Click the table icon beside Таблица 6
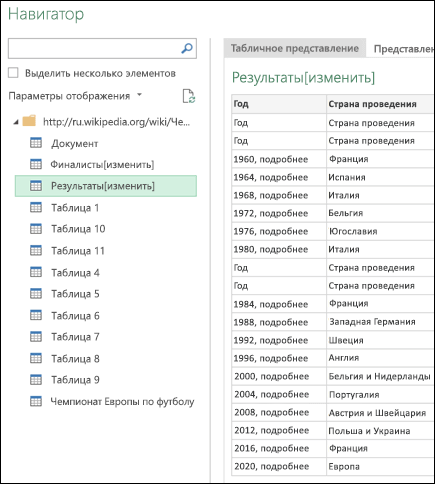This screenshot has width=435, height=484. (36, 315)
